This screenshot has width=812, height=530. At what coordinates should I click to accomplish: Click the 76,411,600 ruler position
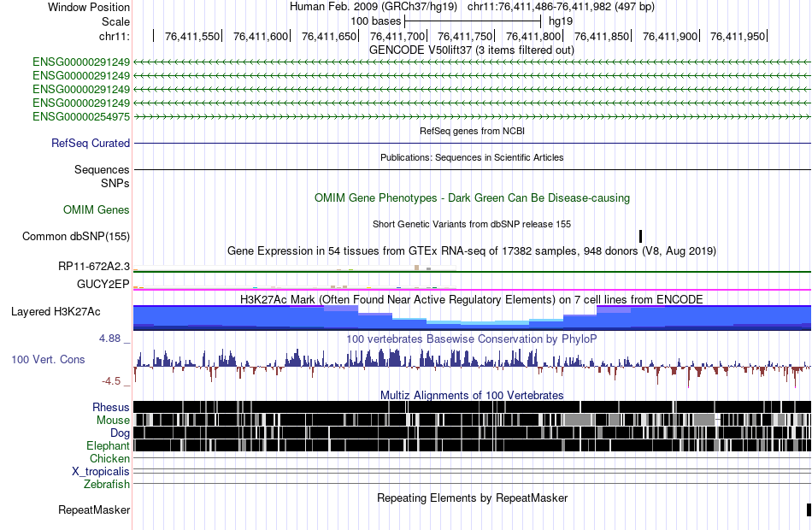pos(261,36)
